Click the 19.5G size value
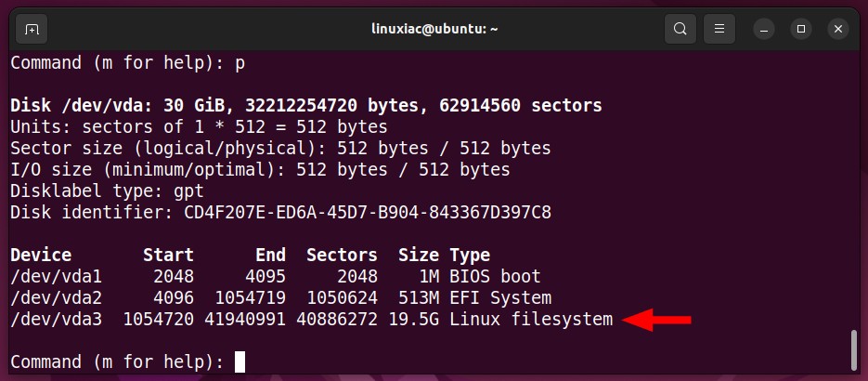868x381 pixels. [x=413, y=319]
